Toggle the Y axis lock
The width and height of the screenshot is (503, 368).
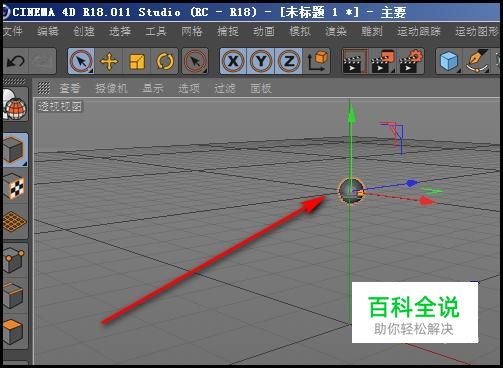(x=261, y=61)
